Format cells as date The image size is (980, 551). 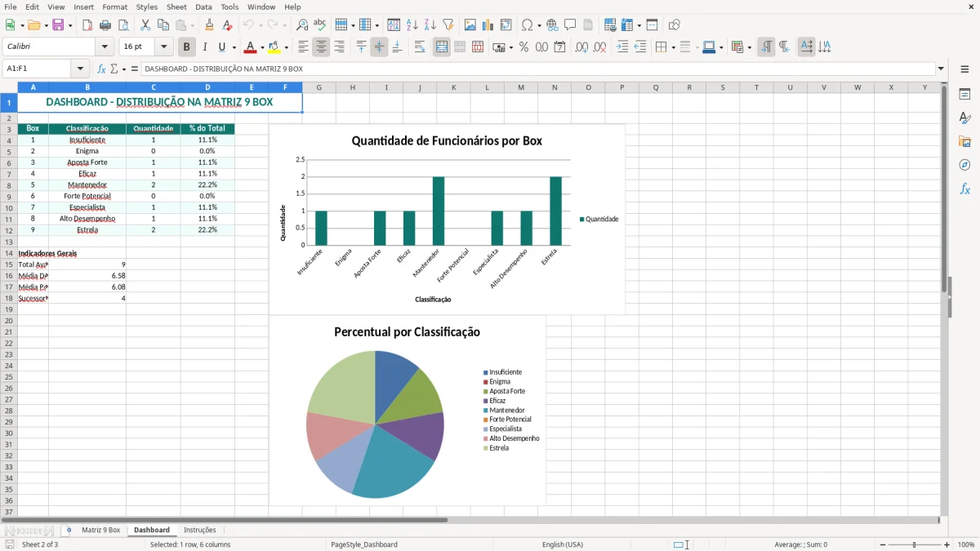click(x=559, y=47)
